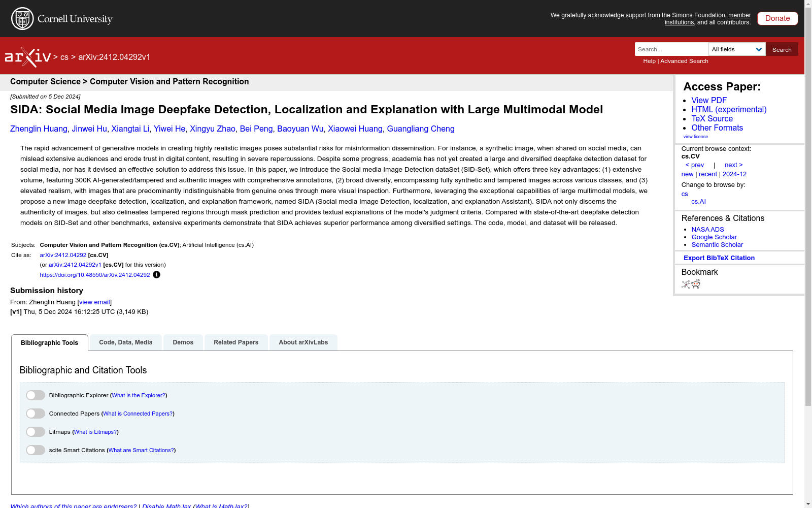Open author Bei Peng link

point(256,129)
